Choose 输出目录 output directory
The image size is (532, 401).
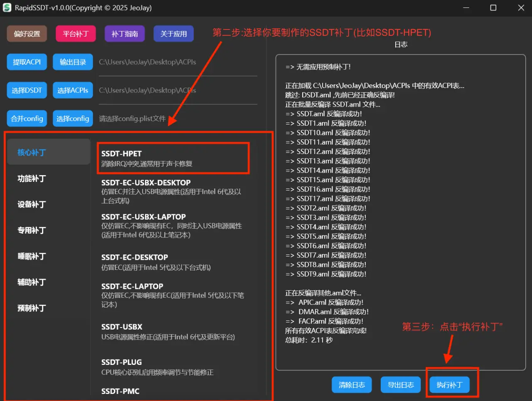pos(73,62)
